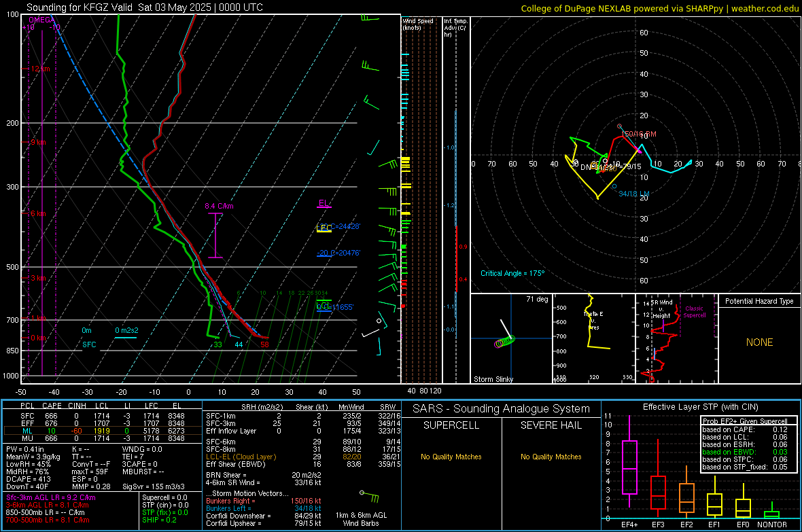Viewport: 802px width, 532px height.
Task: Click the '1km & 6km AGL Wind Barbs' caption
Action: (x=361, y=519)
